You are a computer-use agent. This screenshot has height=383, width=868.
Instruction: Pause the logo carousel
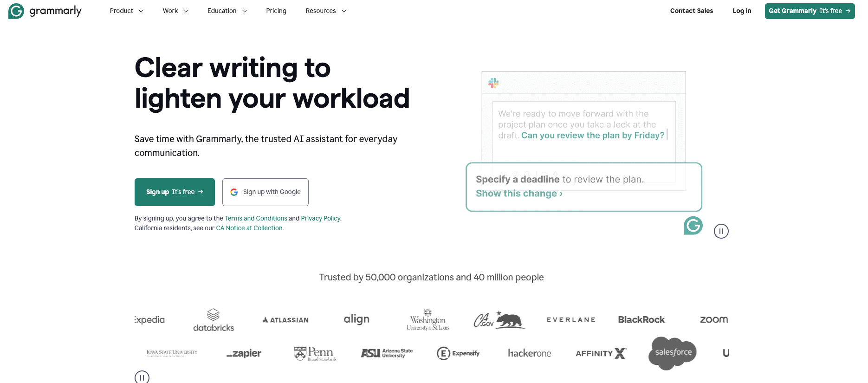point(142,377)
